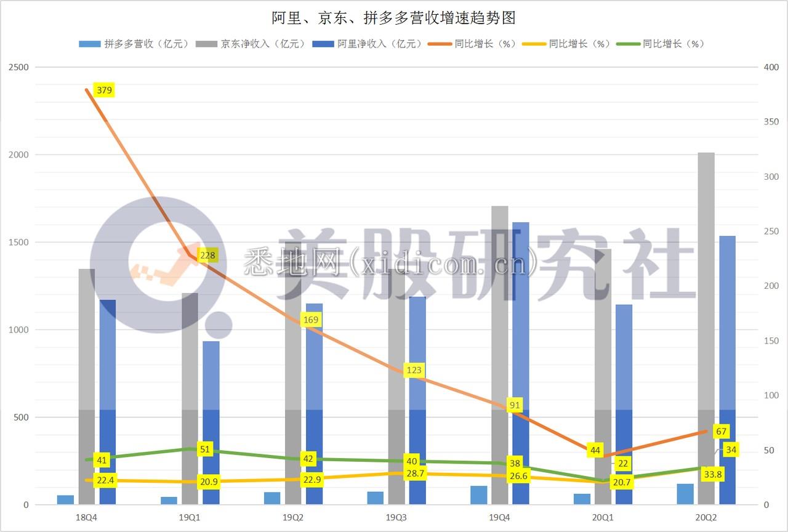Image resolution: width=788 pixels, height=532 pixels.
Task: Select the 1500 value axis label
Action: 18,242
